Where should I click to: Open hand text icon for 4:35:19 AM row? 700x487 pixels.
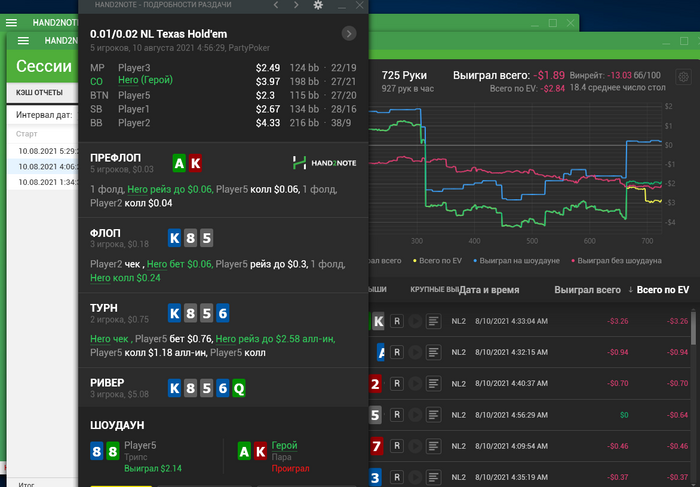click(433, 477)
